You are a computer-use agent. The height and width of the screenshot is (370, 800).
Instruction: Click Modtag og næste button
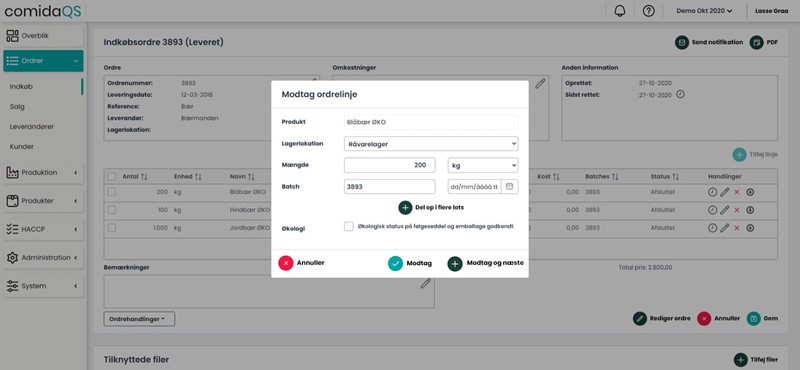tap(485, 263)
